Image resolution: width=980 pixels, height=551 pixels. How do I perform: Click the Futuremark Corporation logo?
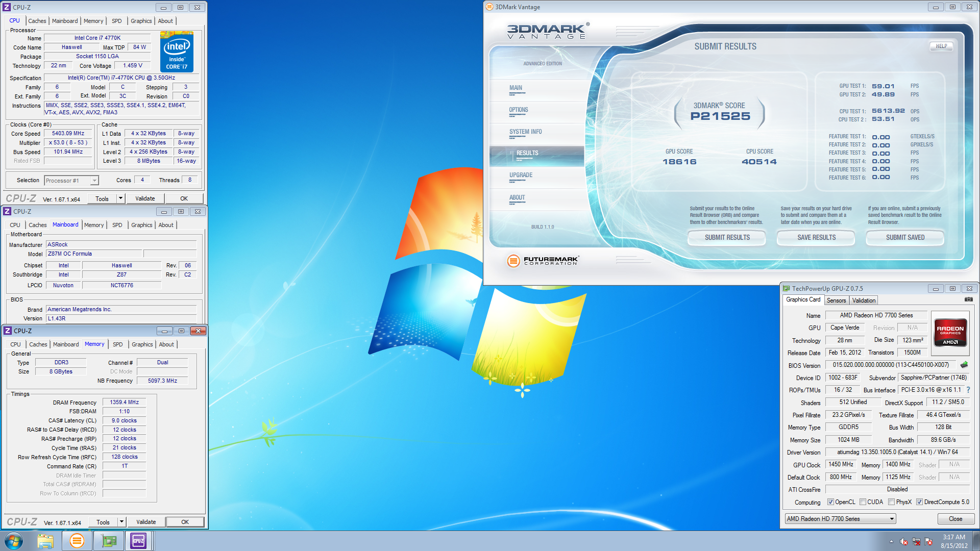[543, 261]
